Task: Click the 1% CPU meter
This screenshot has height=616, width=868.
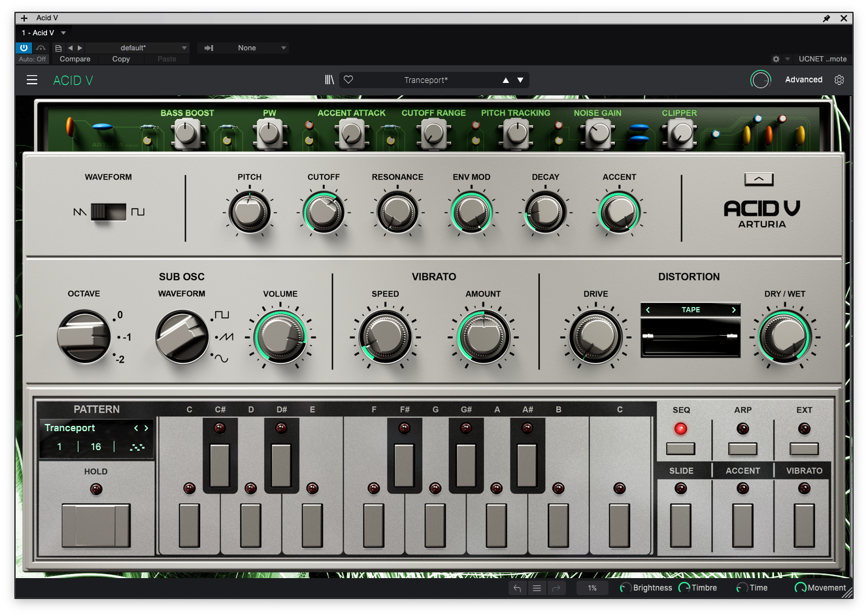Action: pos(592,588)
